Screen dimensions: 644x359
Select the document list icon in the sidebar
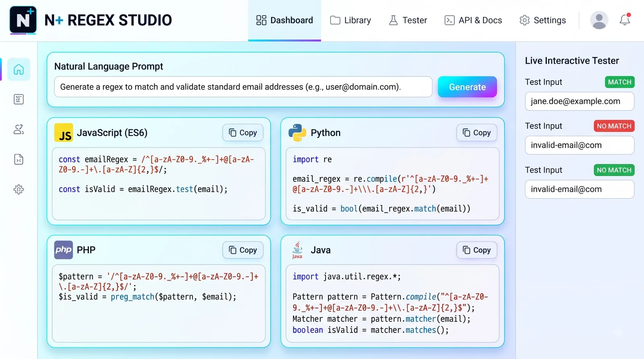pyautogui.click(x=19, y=99)
